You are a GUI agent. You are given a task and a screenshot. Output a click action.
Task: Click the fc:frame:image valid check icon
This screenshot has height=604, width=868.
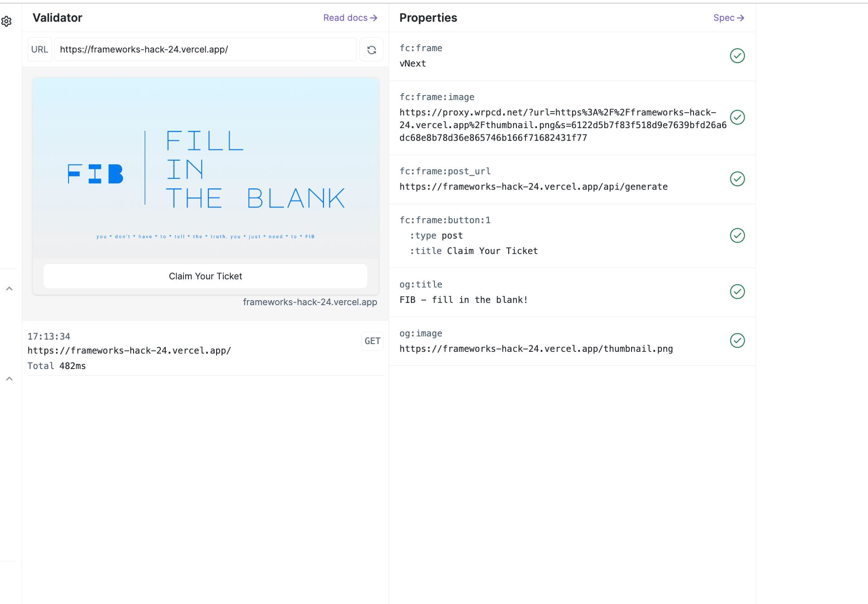coord(737,117)
